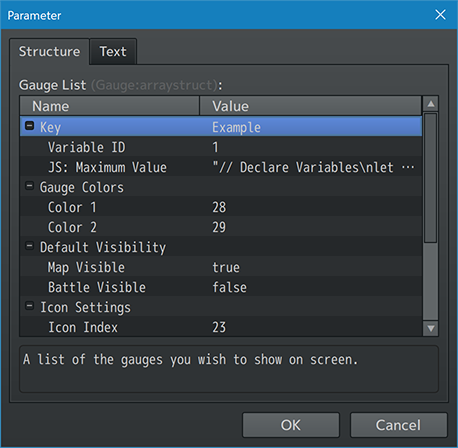Click the Cancel button

click(398, 425)
